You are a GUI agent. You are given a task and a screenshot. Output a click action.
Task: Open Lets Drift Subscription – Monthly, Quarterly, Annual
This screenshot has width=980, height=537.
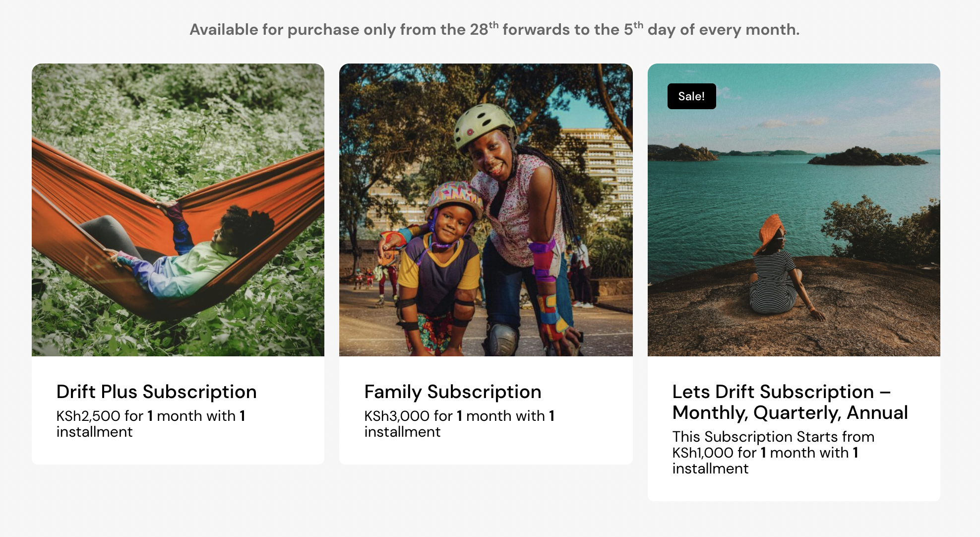(790, 402)
